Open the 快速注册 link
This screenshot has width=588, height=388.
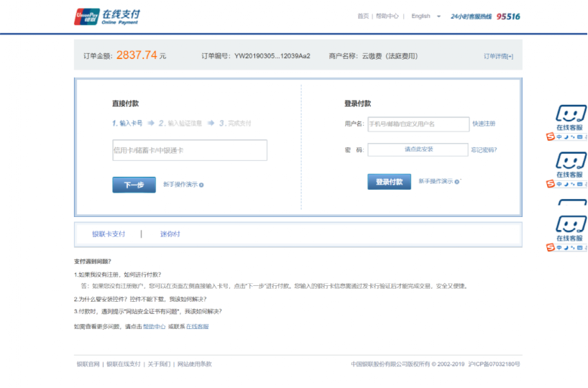click(x=484, y=124)
